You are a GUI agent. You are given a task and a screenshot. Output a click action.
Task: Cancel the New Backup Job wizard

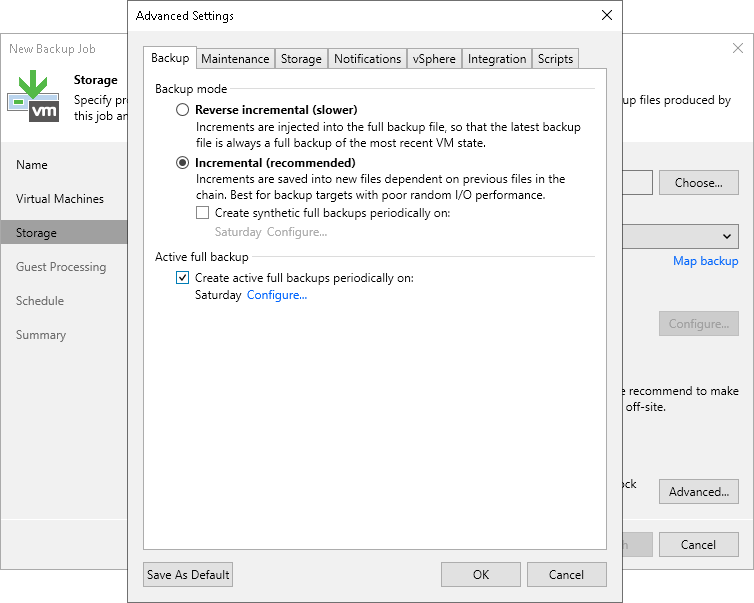point(699,544)
